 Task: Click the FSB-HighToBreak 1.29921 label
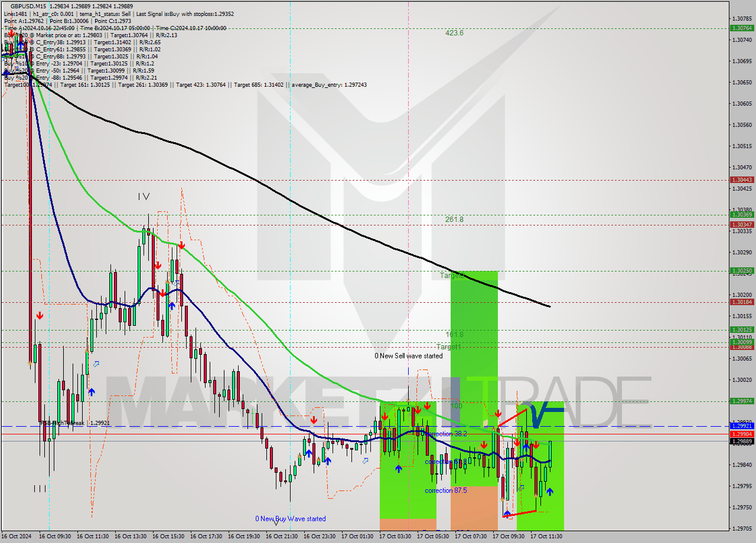tap(74, 423)
